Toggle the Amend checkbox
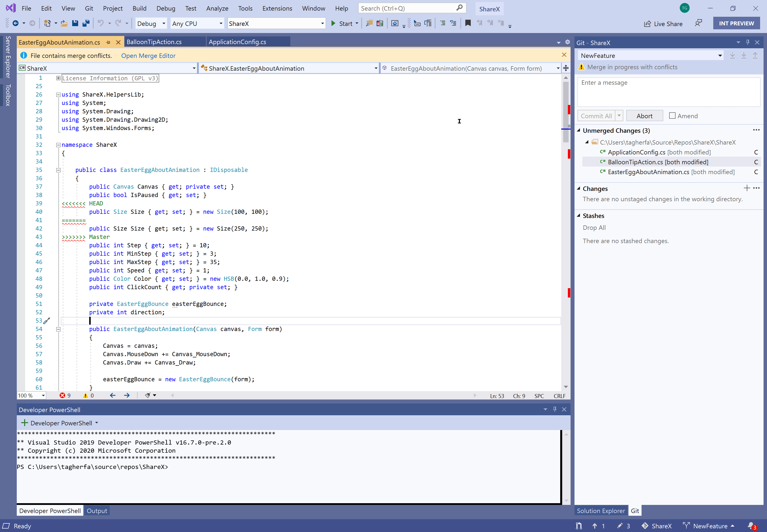Image resolution: width=767 pixels, height=532 pixels. (x=672, y=115)
